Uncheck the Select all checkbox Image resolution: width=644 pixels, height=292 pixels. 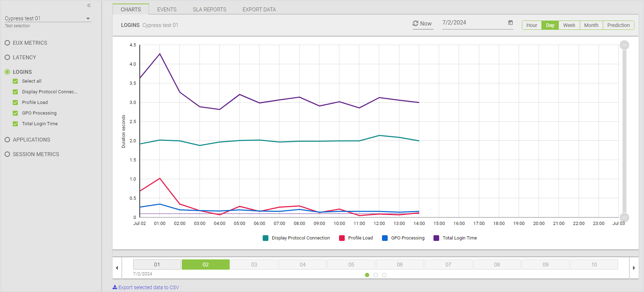[x=15, y=81]
